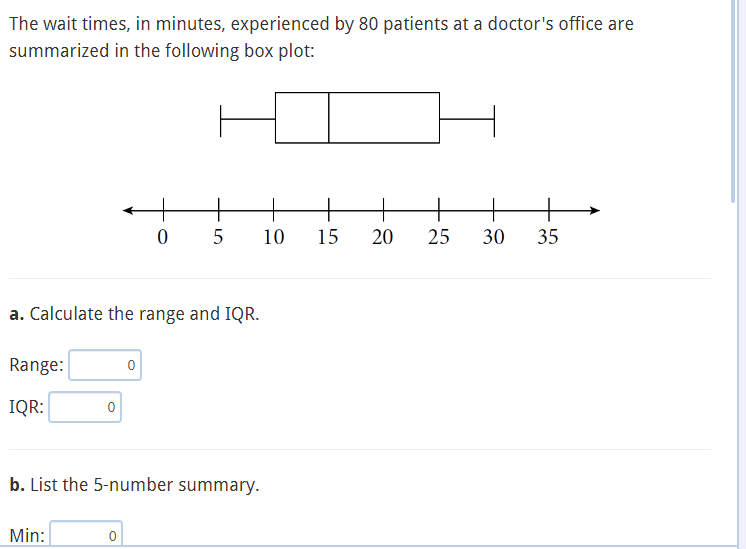Click the right arrowhead of the number line
The image size is (746, 549).
pyautogui.click(x=595, y=210)
